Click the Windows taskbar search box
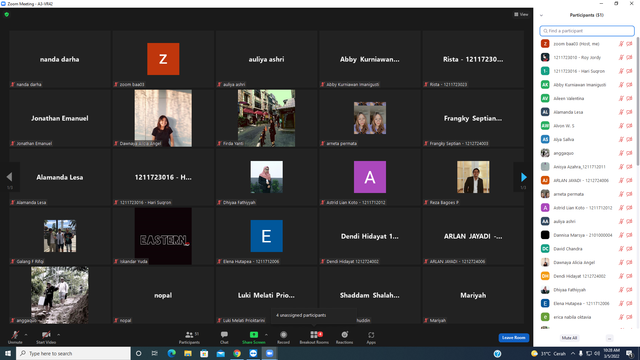The width and height of the screenshot is (640, 360). (x=73, y=353)
